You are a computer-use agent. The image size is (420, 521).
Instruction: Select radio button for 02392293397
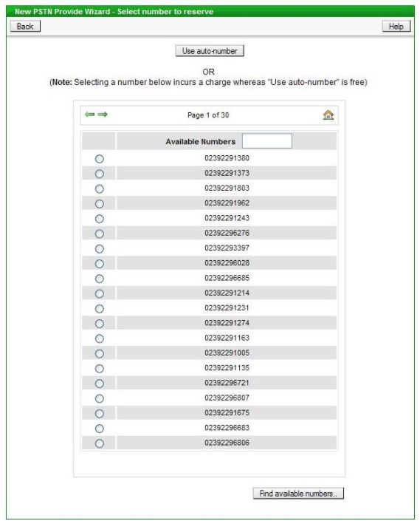100,248
